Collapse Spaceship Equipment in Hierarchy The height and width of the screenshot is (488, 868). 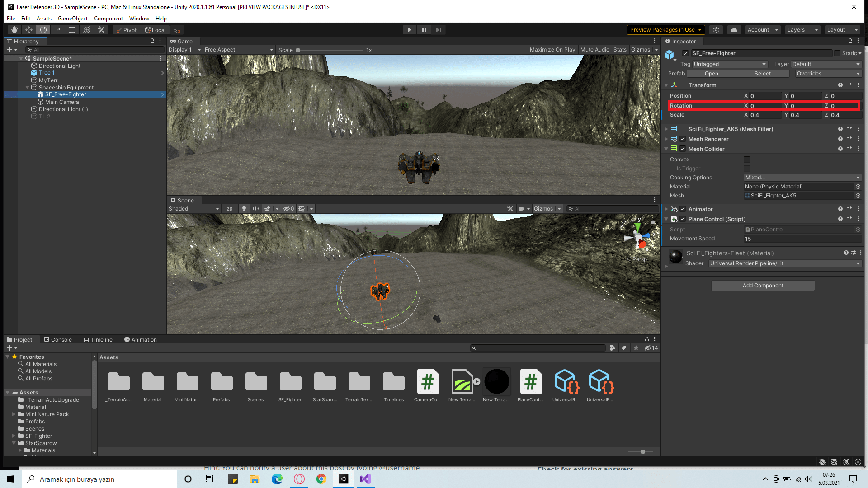(27, 88)
